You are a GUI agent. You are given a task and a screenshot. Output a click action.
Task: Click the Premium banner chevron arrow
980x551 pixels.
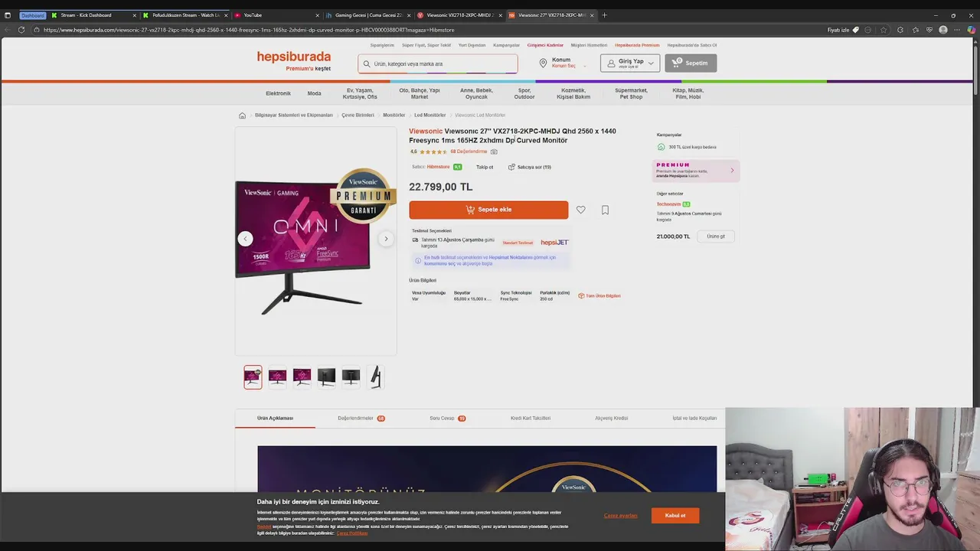coord(732,171)
